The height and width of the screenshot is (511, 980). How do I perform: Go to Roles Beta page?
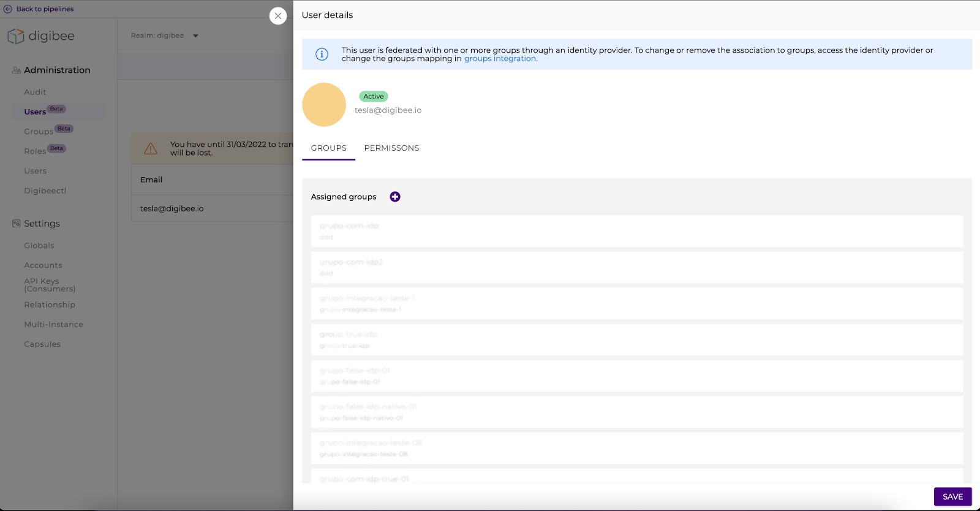pos(35,151)
